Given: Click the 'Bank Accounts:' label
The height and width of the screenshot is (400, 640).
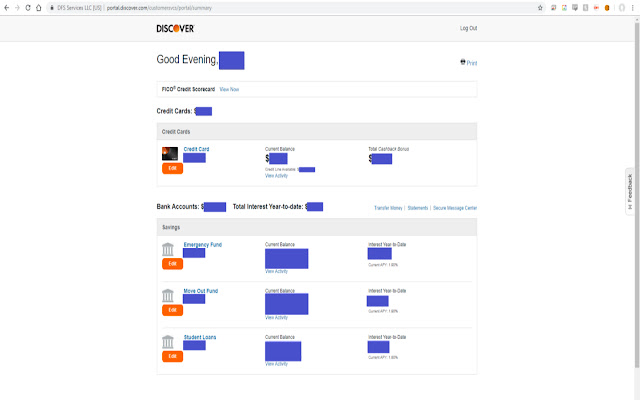Looking at the screenshot, I should [178, 207].
